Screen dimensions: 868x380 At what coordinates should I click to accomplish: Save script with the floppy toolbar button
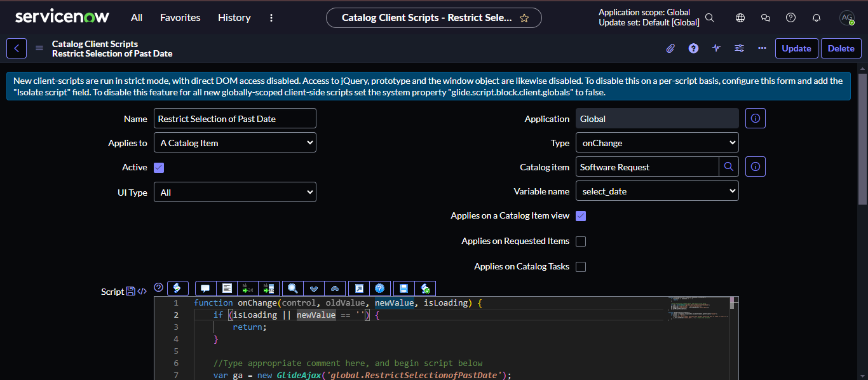click(x=403, y=288)
